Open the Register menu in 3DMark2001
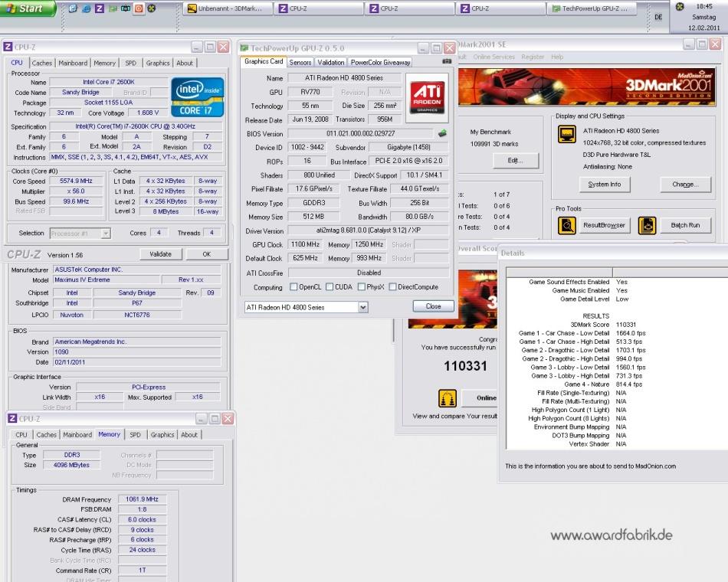Image resolution: width=728 pixels, height=582 pixels. coord(533,57)
